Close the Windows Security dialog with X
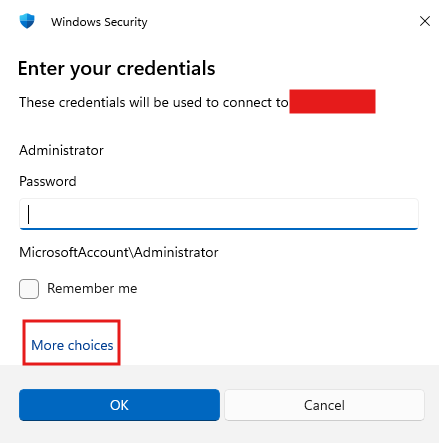 pyautogui.click(x=425, y=21)
